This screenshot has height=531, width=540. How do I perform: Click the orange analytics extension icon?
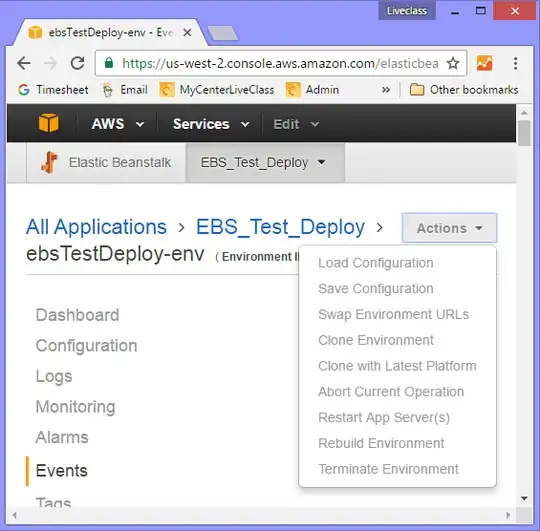[484, 63]
